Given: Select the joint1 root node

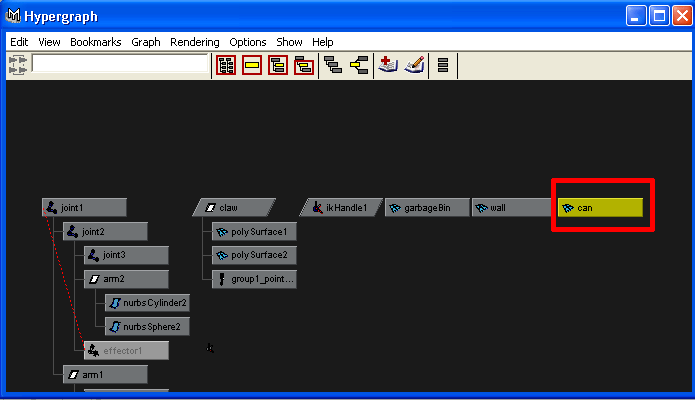Looking at the screenshot, I should coord(84,208).
